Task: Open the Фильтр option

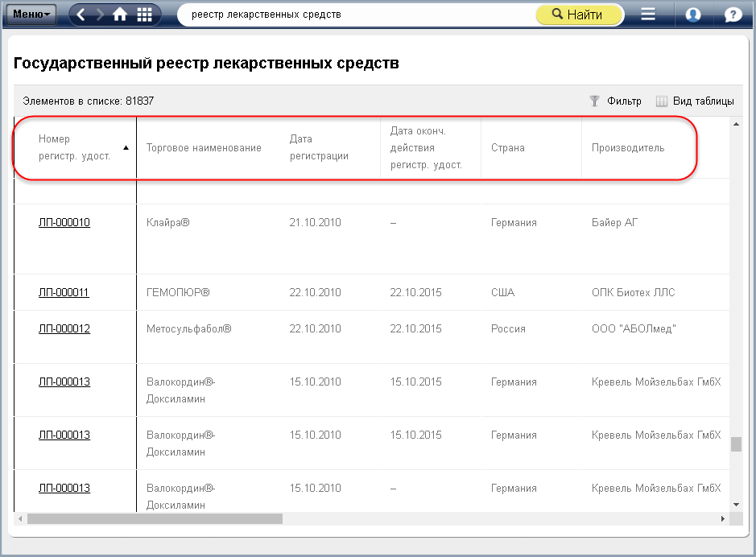Action: pyautogui.click(x=624, y=101)
